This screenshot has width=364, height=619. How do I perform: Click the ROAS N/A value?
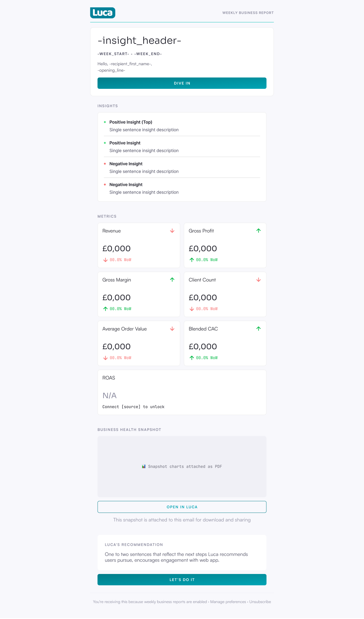click(110, 395)
